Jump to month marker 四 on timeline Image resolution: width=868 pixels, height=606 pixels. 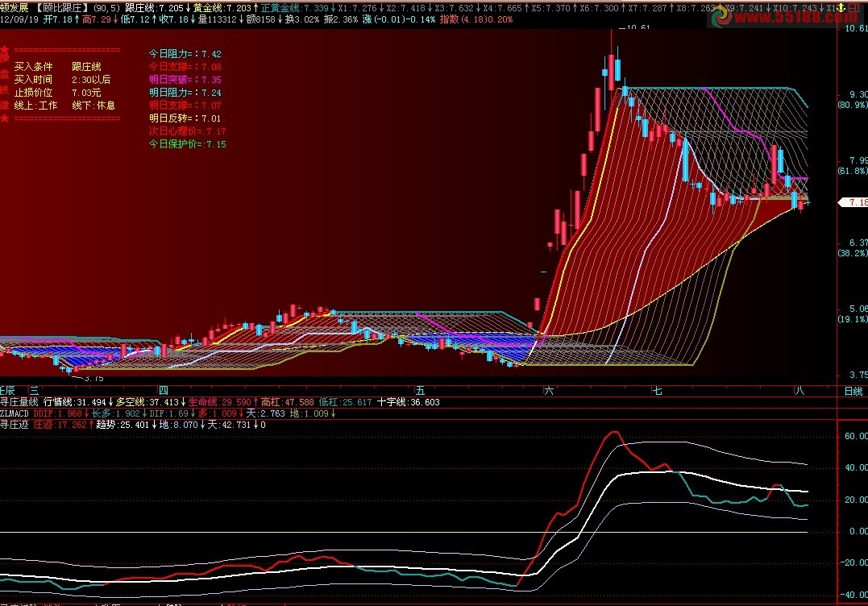[163, 391]
